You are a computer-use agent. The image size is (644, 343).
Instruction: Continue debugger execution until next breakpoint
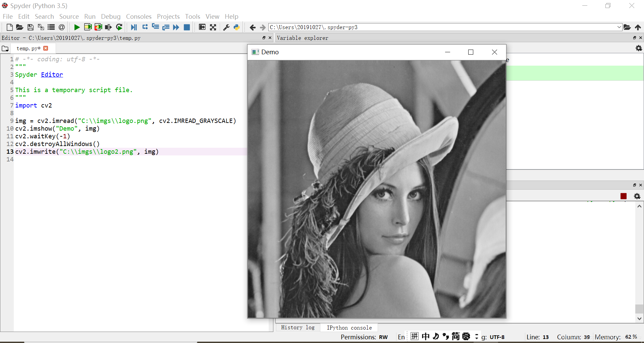pos(176,27)
